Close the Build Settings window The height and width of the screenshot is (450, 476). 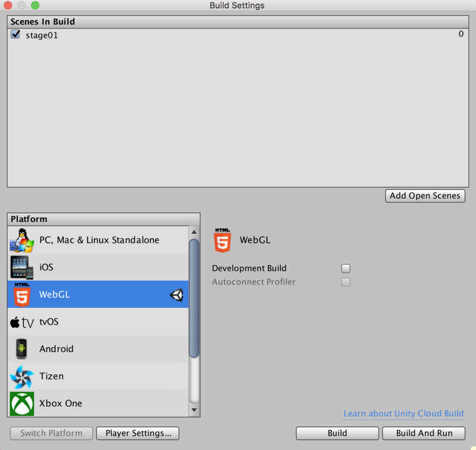[x=8, y=5]
